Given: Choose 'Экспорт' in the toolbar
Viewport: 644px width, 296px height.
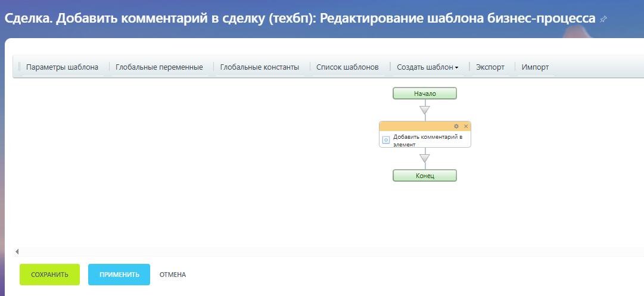Looking at the screenshot, I should coord(490,67).
